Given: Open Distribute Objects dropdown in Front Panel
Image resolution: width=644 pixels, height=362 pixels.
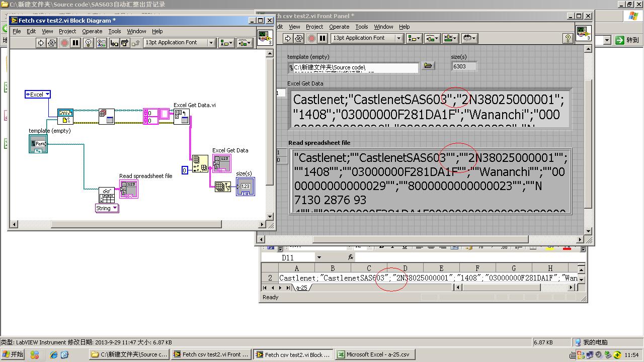Looking at the screenshot, I should (432, 38).
